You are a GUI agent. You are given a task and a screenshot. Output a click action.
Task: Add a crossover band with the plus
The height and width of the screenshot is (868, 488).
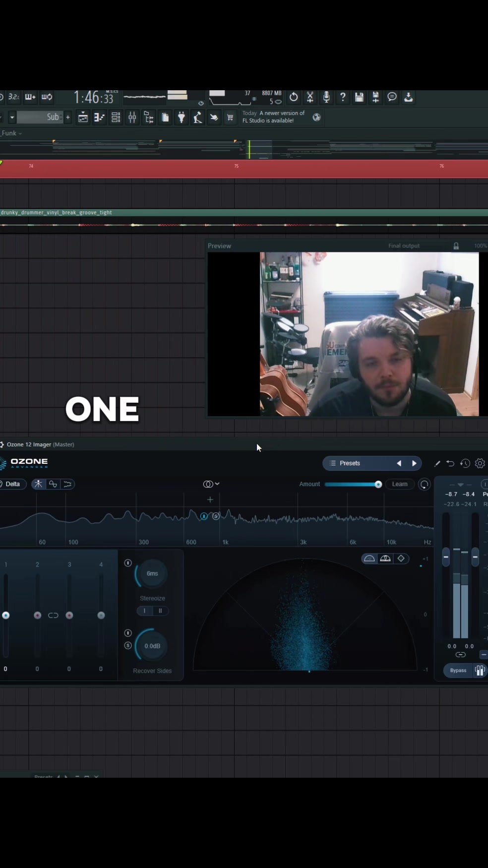[210, 499]
